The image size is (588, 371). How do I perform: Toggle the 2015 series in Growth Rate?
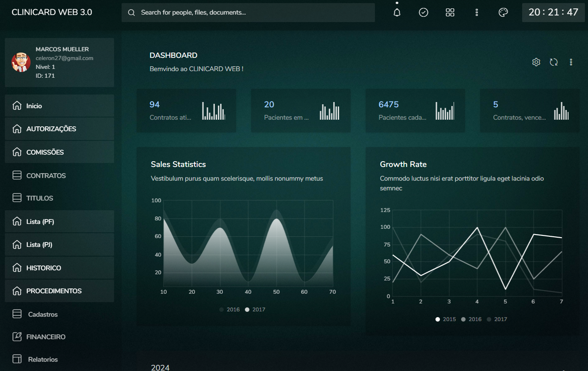(445, 319)
